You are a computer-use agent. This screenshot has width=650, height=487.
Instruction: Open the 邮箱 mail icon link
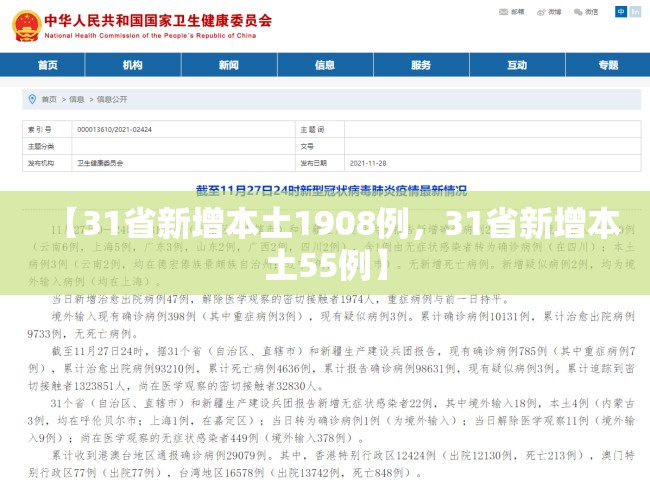point(512,12)
